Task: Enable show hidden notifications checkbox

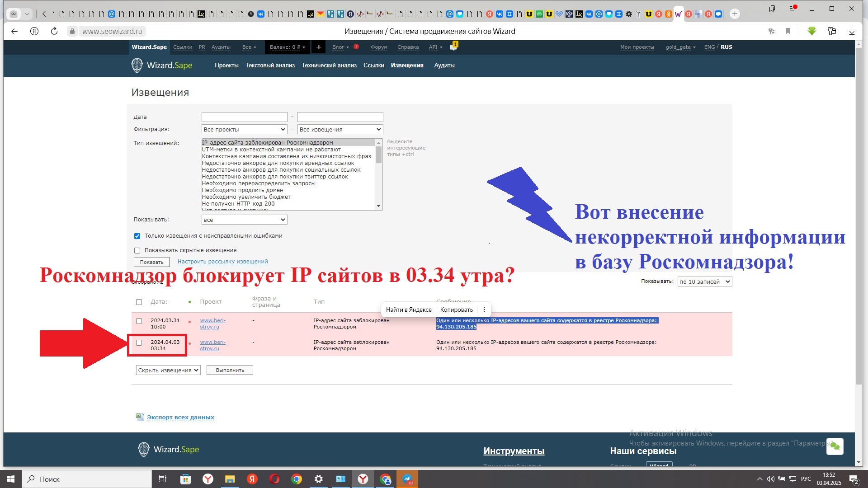Action: click(137, 250)
